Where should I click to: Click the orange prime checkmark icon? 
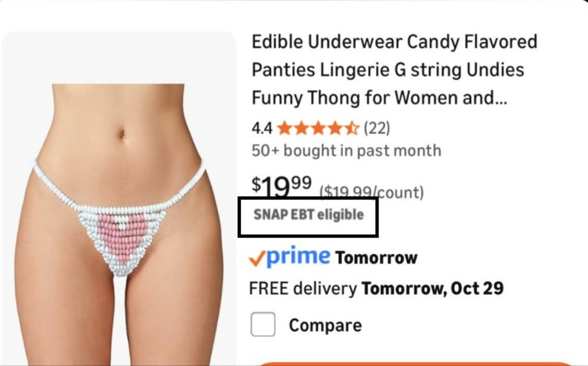tap(257, 259)
